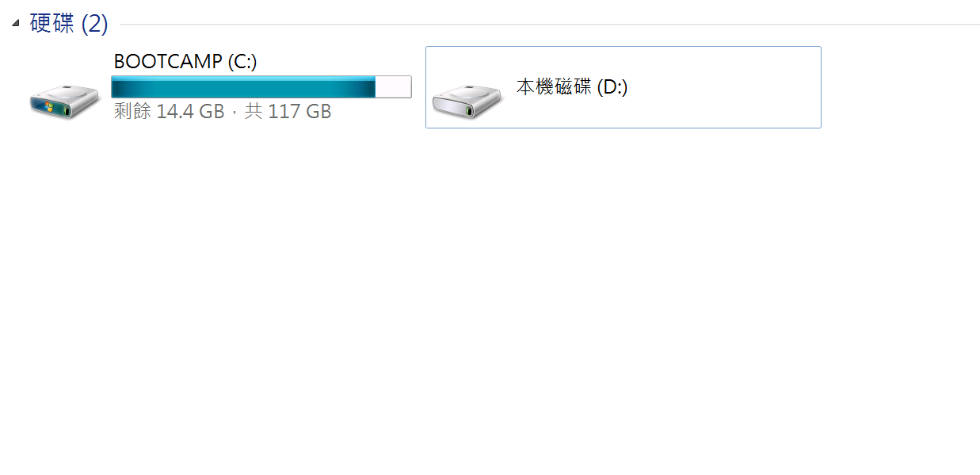Viewport: 980px width, 475px height.
Task: Click the 硬碟 (2) group header text
Action: click(69, 23)
